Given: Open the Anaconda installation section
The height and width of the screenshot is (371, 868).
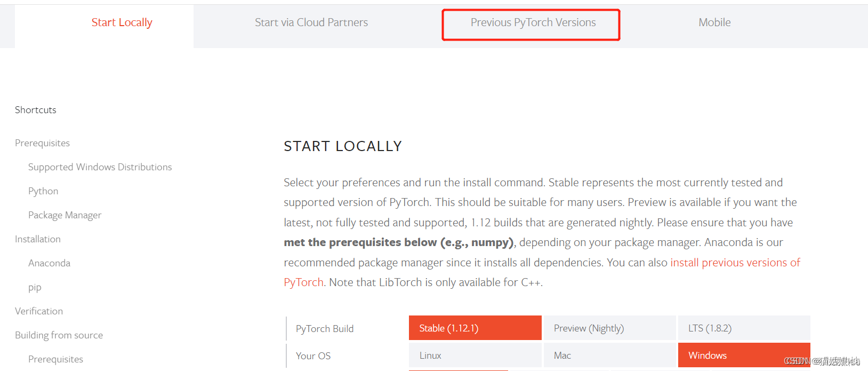Looking at the screenshot, I should click(x=49, y=263).
